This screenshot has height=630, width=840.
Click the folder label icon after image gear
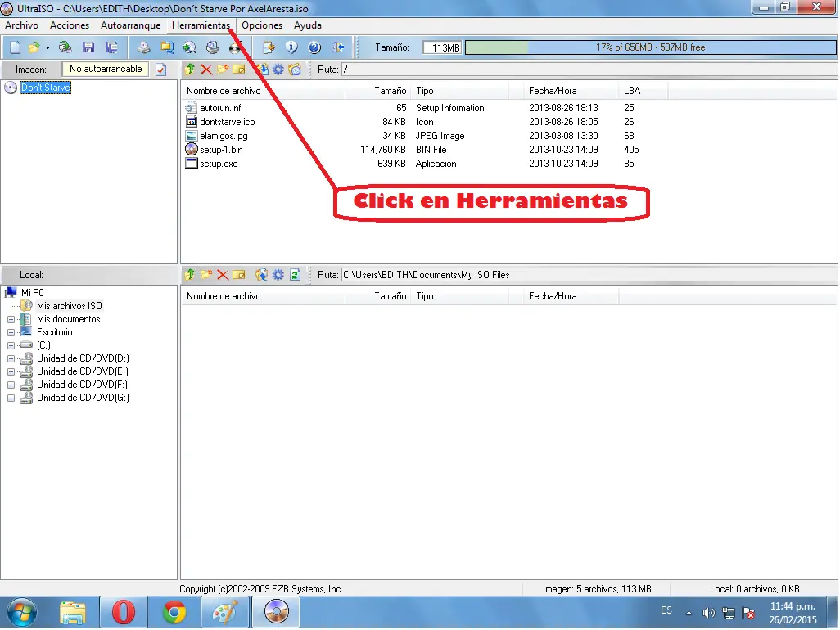295,69
